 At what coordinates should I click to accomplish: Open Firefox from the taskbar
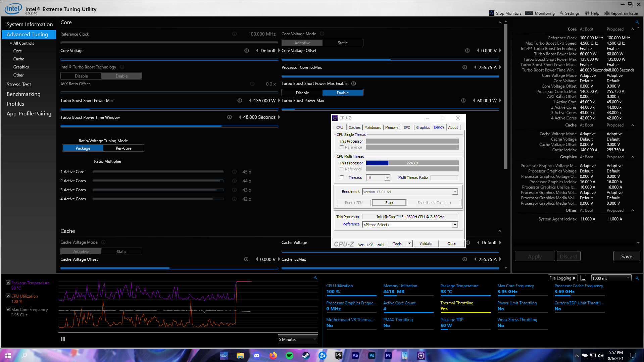[273, 356]
